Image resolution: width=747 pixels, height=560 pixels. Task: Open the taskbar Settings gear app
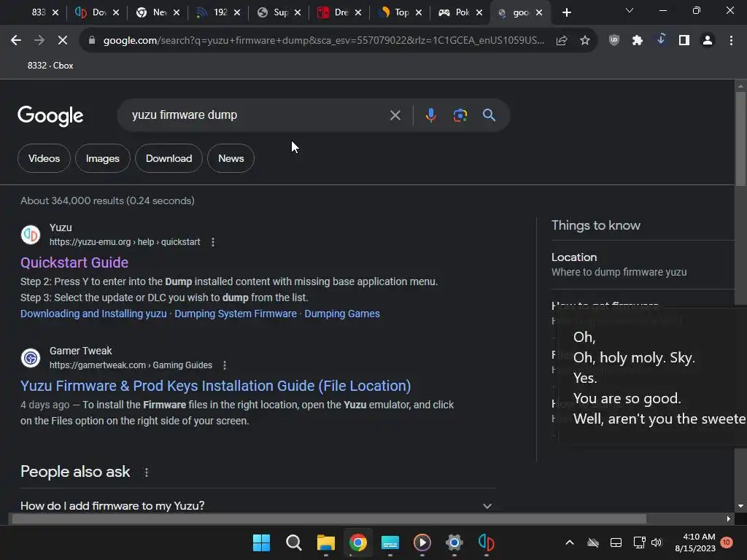[x=454, y=542]
